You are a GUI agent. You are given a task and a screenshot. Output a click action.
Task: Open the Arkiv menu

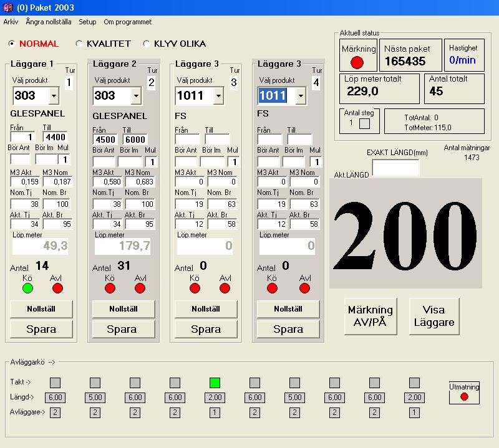pos(11,22)
